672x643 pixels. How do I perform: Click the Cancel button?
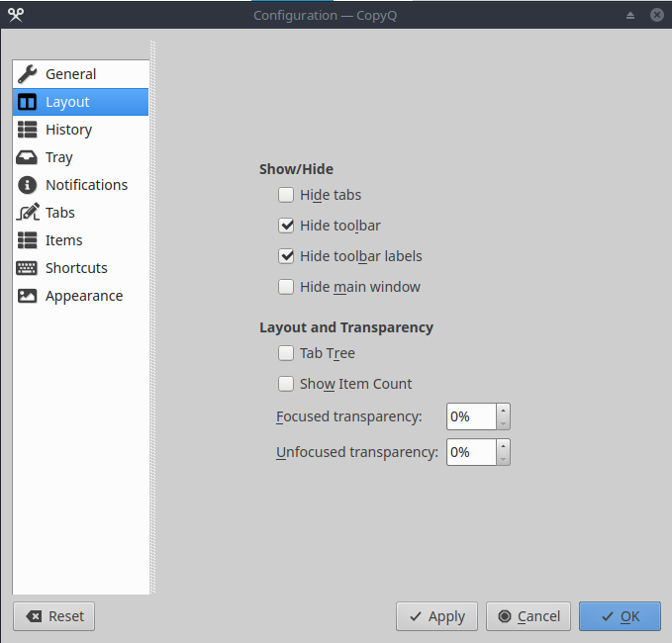[x=528, y=616]
